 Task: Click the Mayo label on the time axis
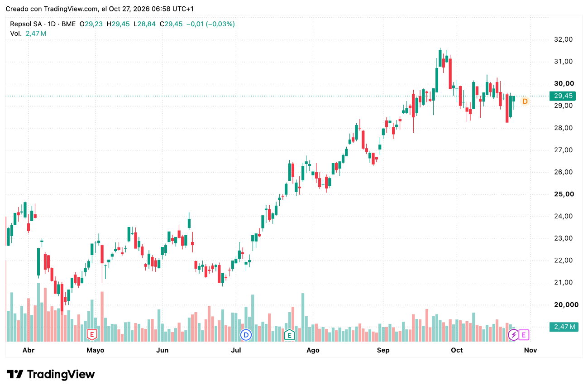point(95,350)
